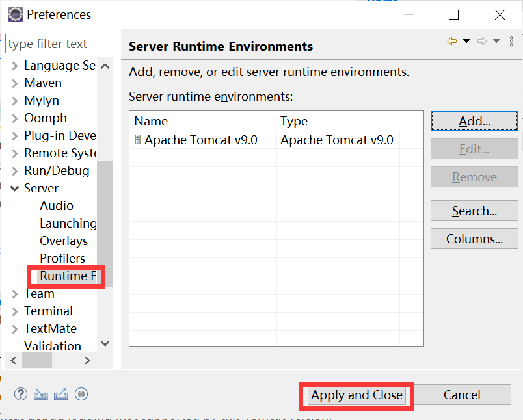This screenshot has width=523, height=420.
Task: Expand the Team tree node
Action: tap(14, 294)
